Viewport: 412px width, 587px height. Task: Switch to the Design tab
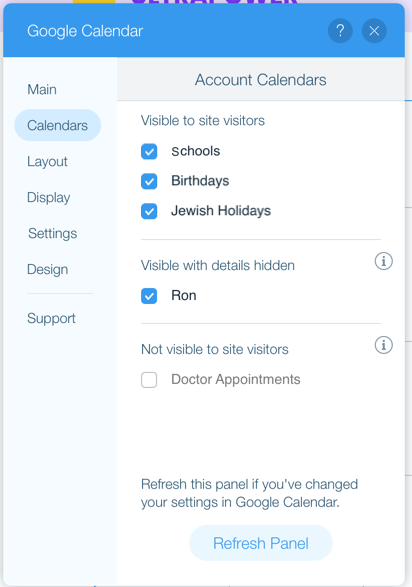pyautogui.click(x=48, y=270)
